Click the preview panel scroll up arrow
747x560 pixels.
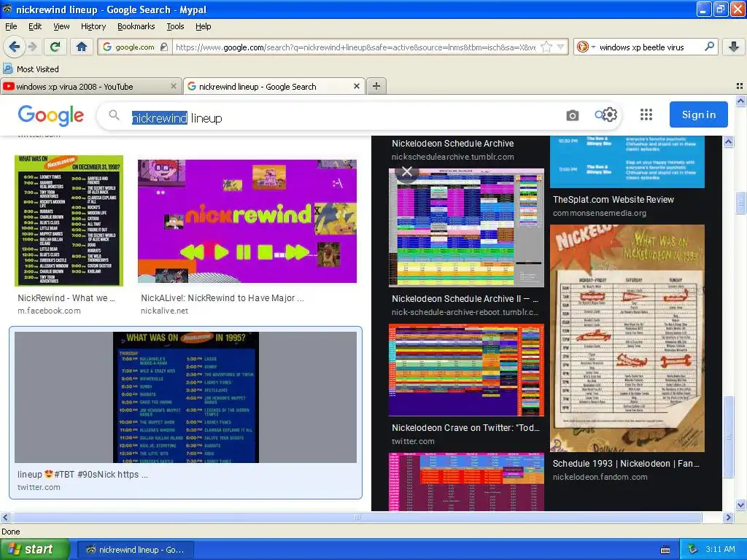(x=729, y=142)
